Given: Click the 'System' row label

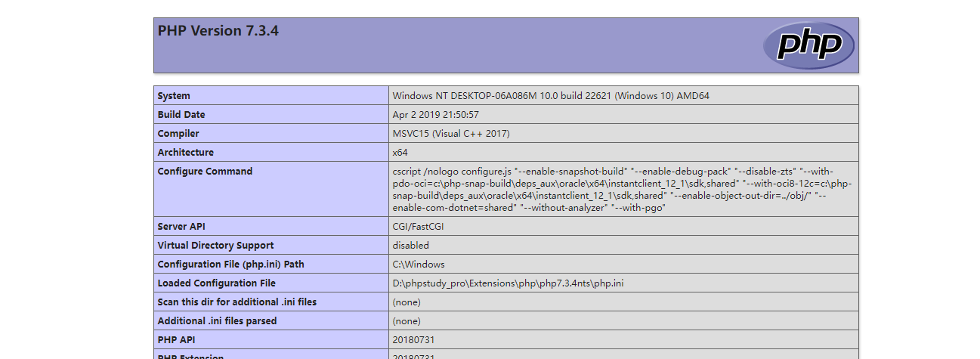Looking at the screenshot, I should [174, 96].
